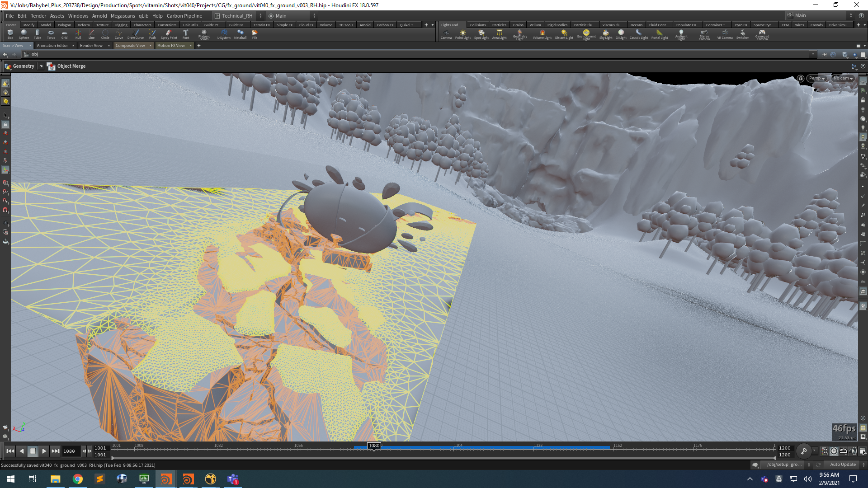Create an Area Light
This screenshot has width=868, height=488.
tap(500, 34)
